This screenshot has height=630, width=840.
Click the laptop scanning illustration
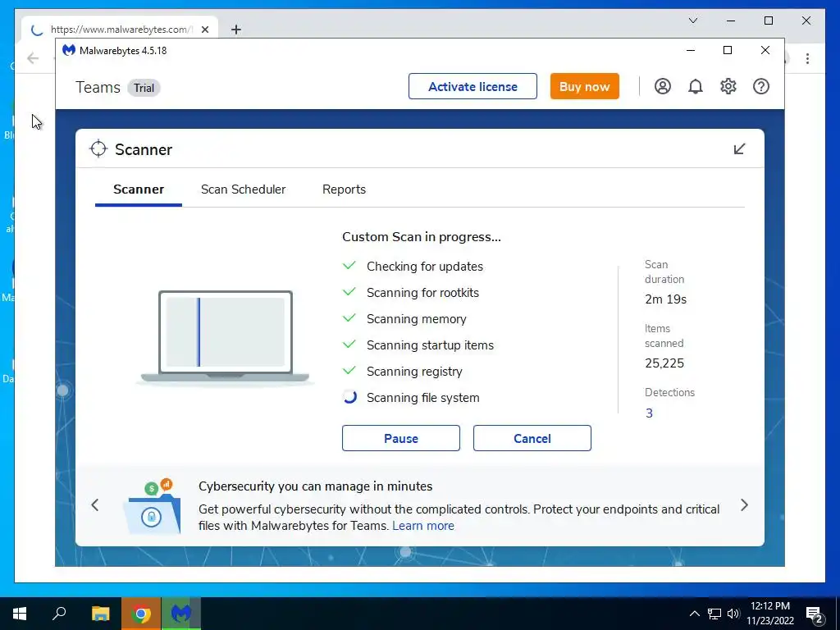point(225,337)
